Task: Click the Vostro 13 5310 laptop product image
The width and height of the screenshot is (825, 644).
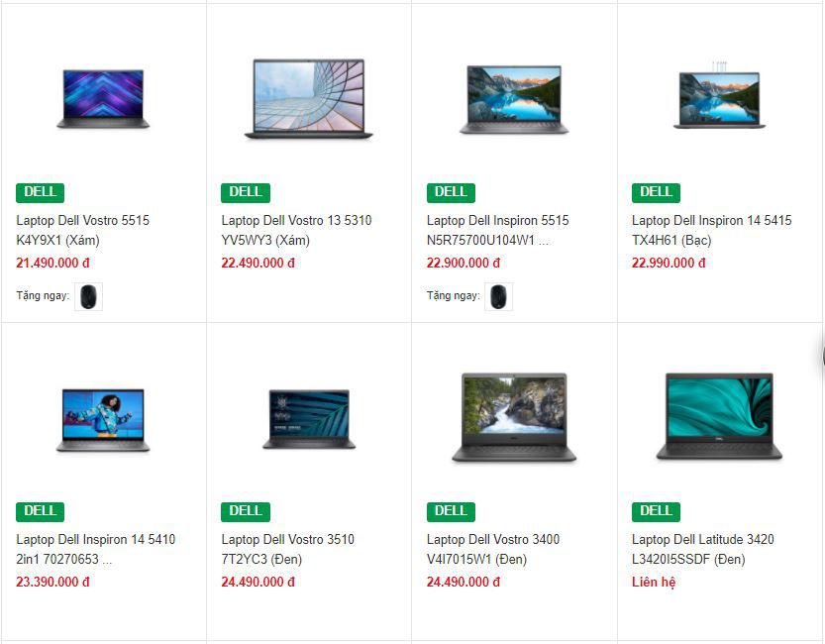Action: 309,99
